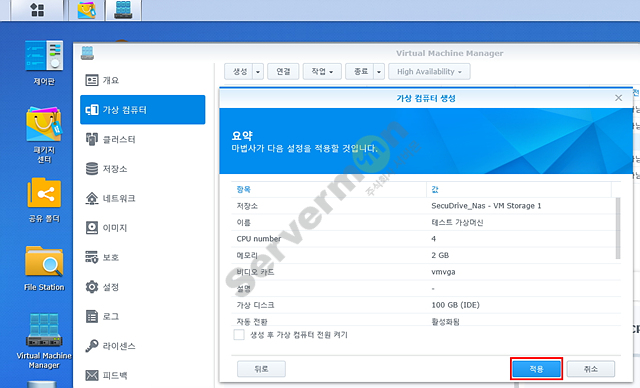Expand the 종료 dropdown arrow
Screen dimensions: 640x388
tap(379, 72)
